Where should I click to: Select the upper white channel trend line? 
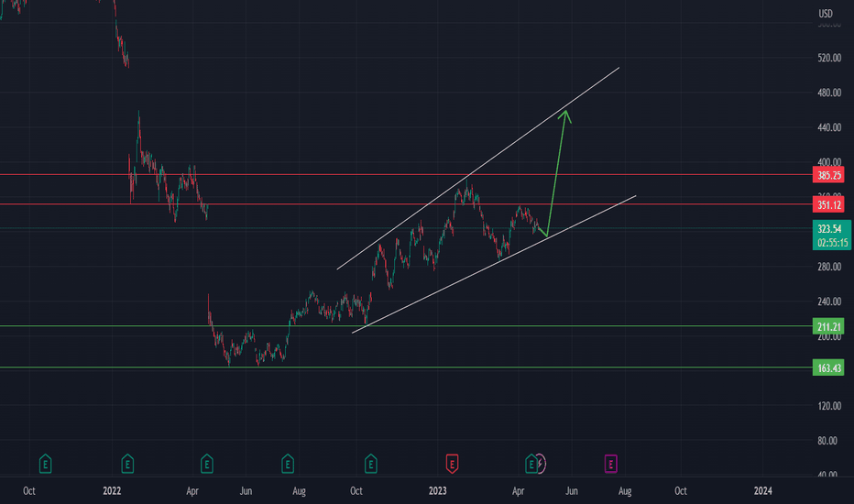pos(478,169)
